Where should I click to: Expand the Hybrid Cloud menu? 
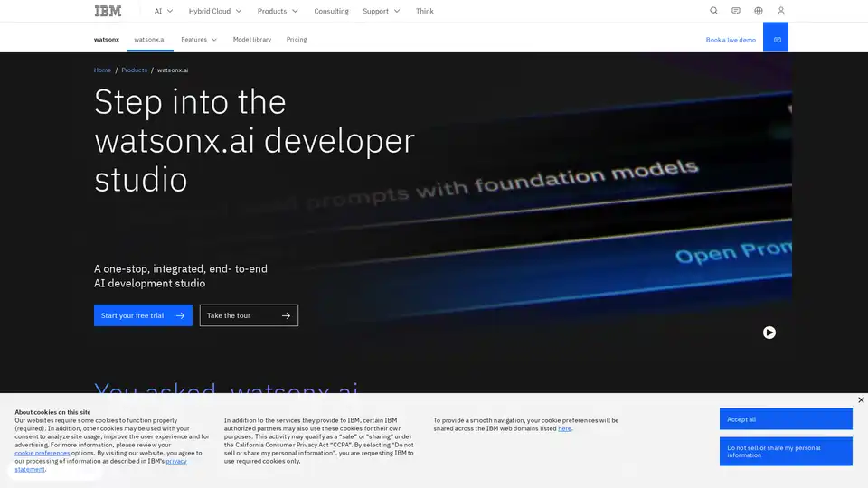pos(215,11)
